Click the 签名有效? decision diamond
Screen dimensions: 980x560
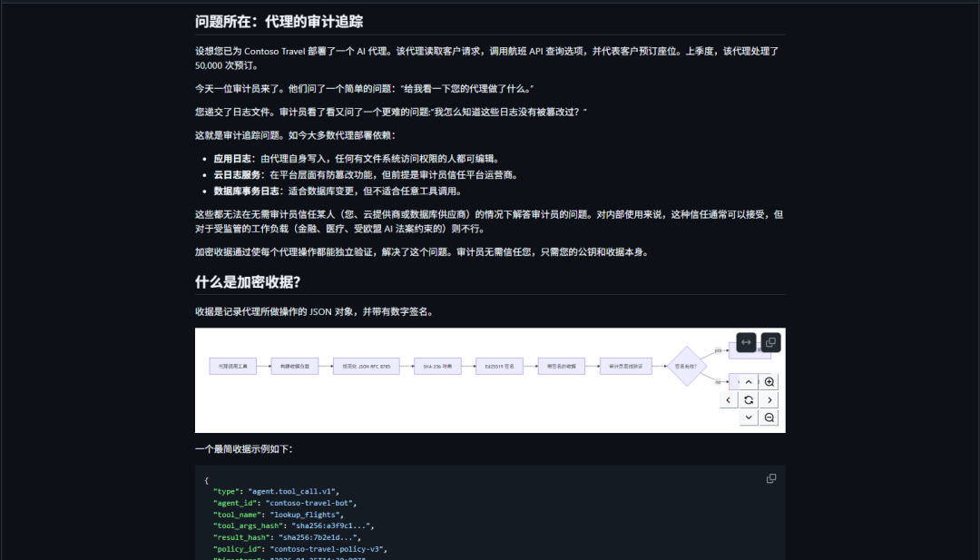click(686, 367)
